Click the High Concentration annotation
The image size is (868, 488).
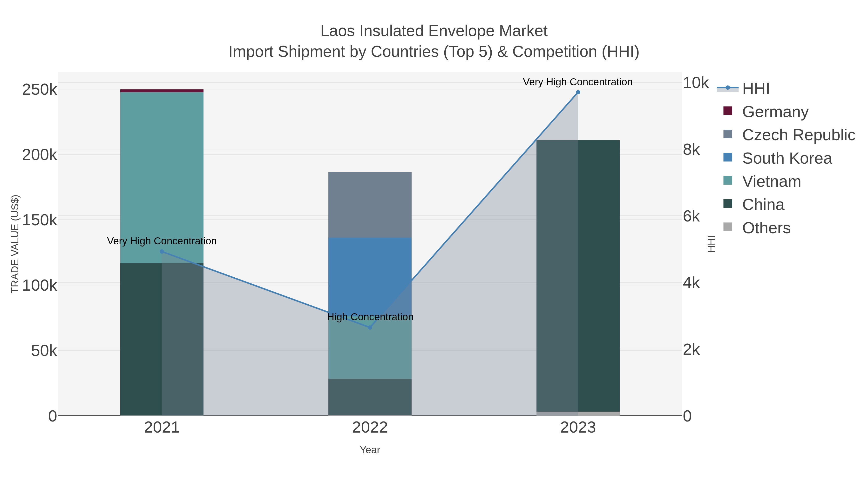(370, 317)
